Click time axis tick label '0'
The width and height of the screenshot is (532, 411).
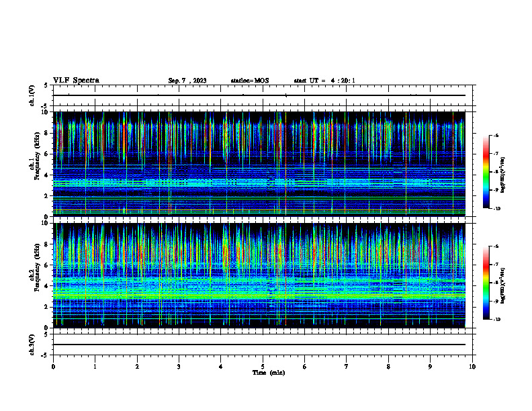click(x=53, y=367)
